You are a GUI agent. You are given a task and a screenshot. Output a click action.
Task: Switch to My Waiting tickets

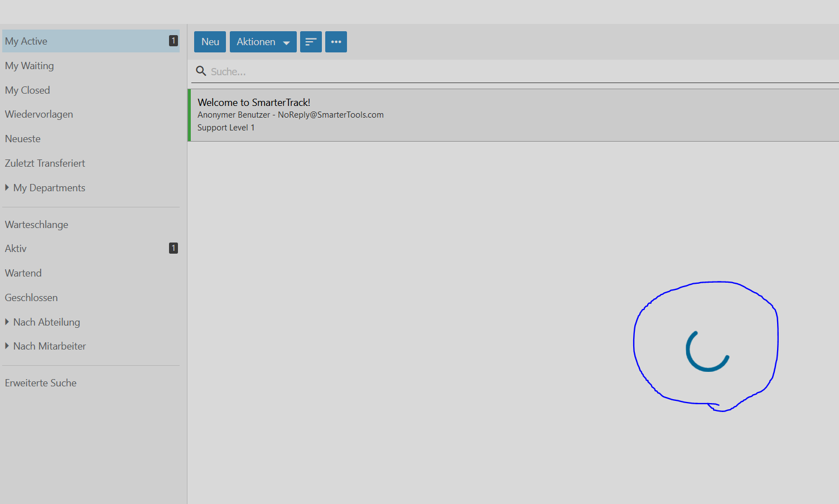pyautogui.click(x=30, y=66)
